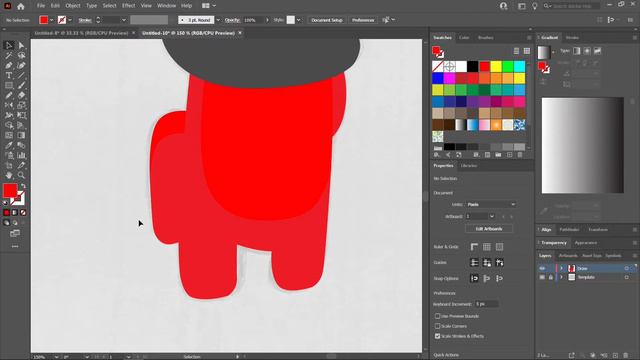Select the Curvature tool
640x360 pixels.
[x=21, y=65]
